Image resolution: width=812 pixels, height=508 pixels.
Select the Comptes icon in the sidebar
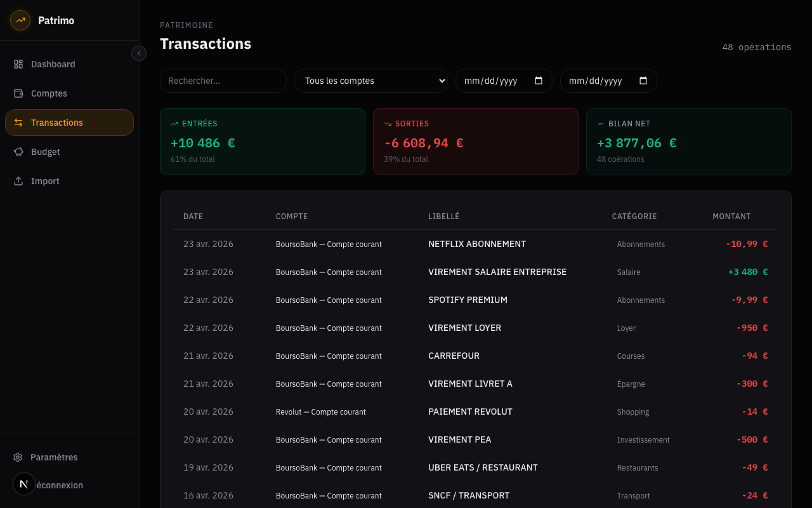point(19,93)
